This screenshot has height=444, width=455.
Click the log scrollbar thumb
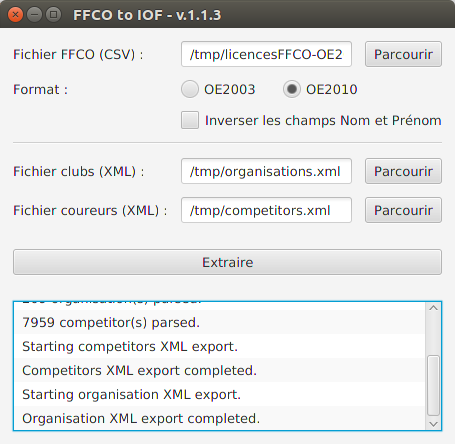coord(433,386)
